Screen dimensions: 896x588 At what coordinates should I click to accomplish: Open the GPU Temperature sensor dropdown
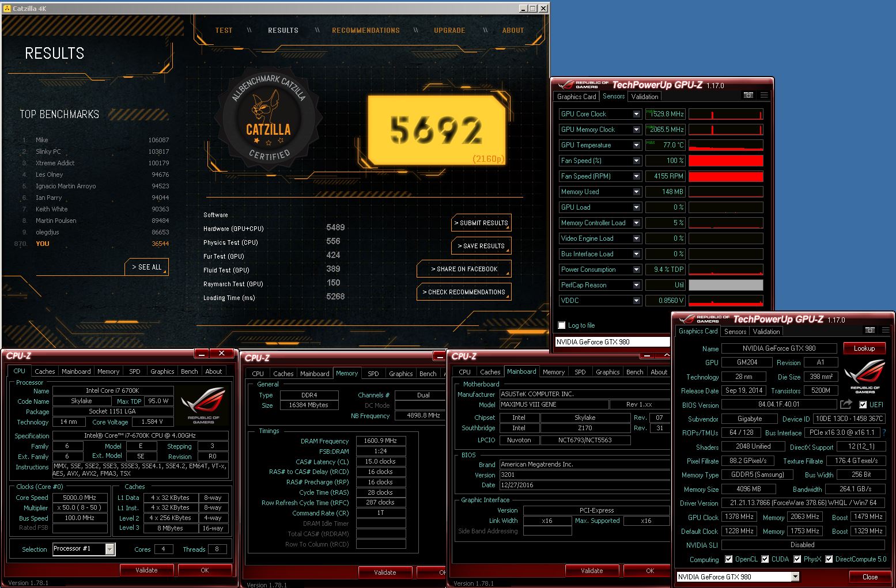(x=637, y=145)
